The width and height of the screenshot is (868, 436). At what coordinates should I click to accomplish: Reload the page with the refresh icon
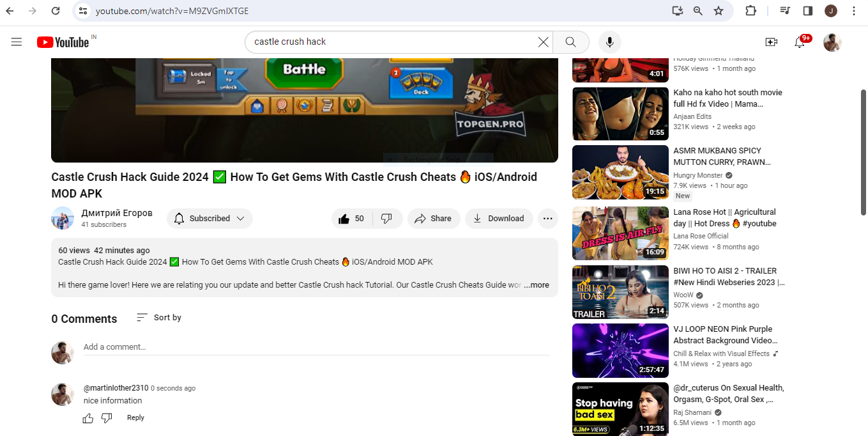tap(56, 11)
